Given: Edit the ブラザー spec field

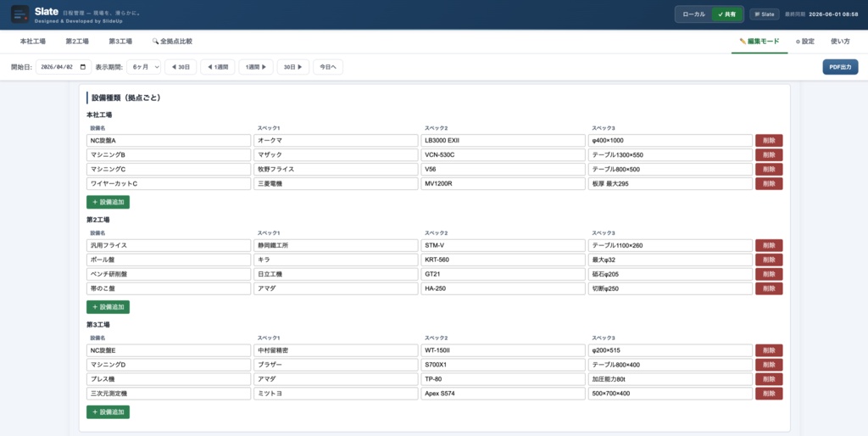Looking at the screenshot, I should [x=336, y=365].
